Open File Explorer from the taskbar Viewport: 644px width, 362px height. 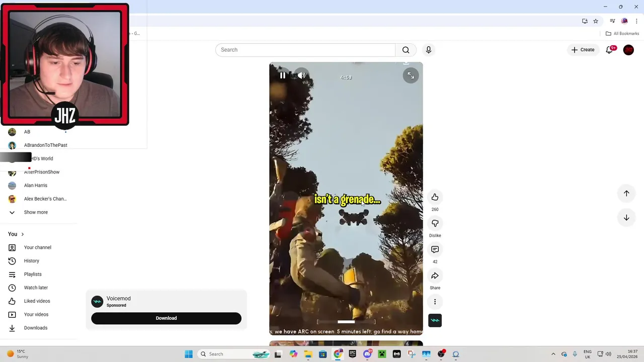(x=308, y=354)
